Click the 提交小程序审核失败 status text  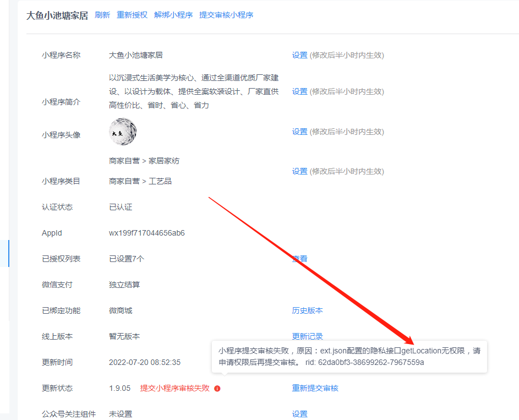click(x=175, y=388)
